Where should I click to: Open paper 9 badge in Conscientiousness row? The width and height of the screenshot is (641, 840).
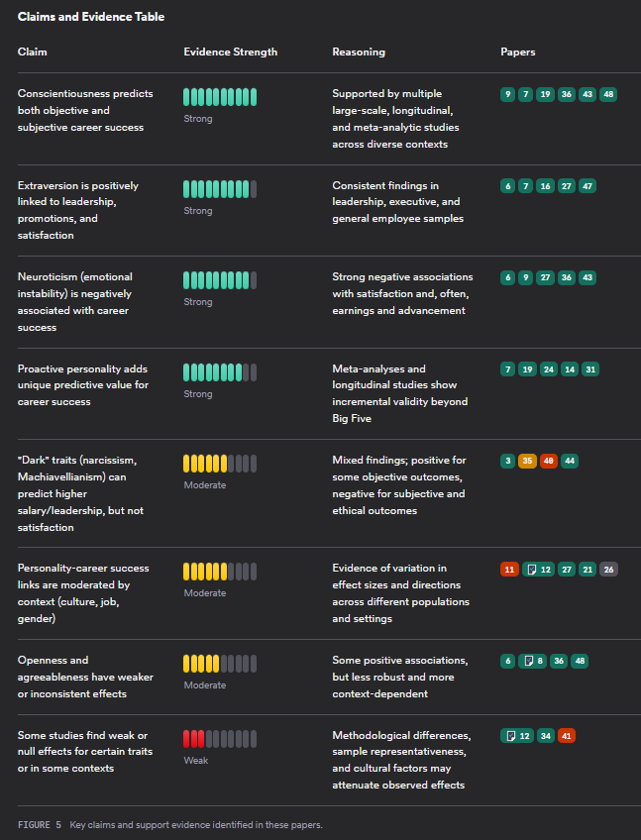[508, 94]
